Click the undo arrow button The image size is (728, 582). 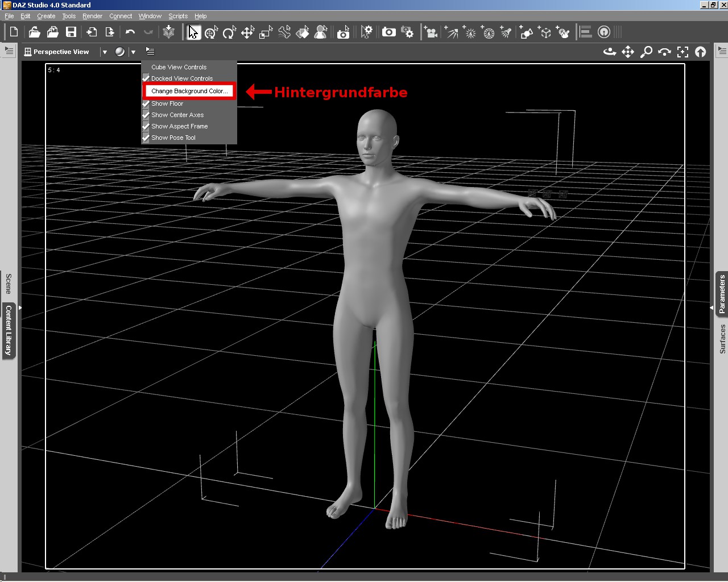(130, 32)
